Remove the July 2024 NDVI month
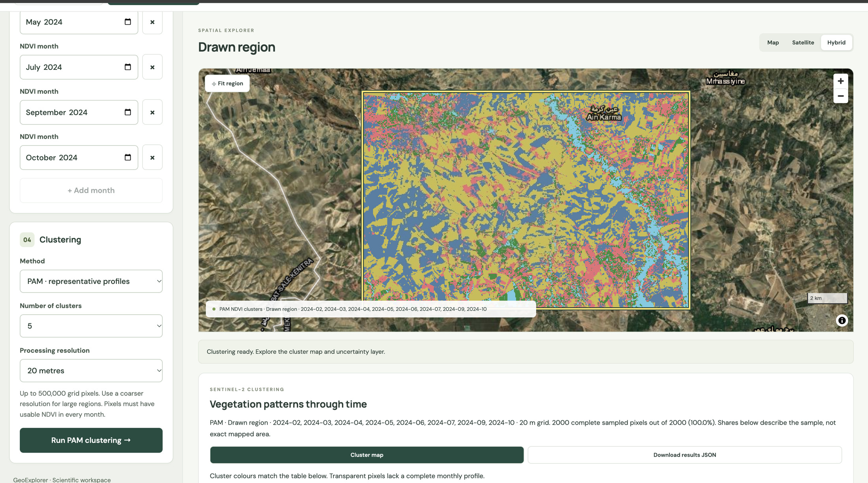Viewport: 868px width, 483px height. tap(152, 67)
